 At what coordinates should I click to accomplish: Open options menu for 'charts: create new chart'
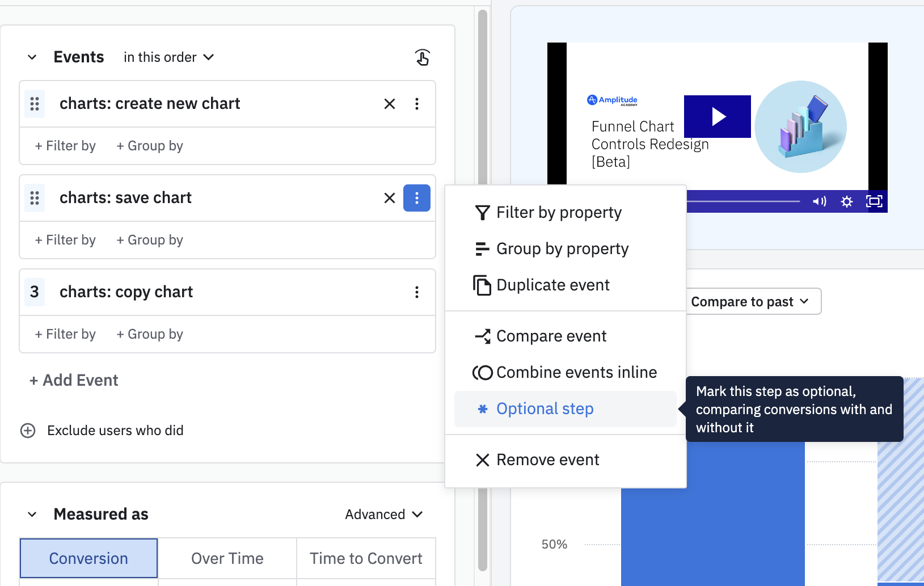click(417, 104)
